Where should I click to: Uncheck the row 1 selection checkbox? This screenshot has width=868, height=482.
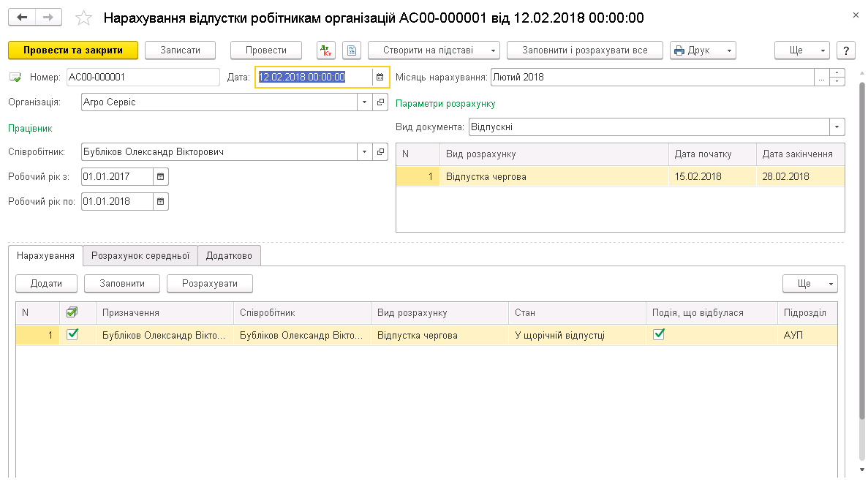[x=72, y=334]
